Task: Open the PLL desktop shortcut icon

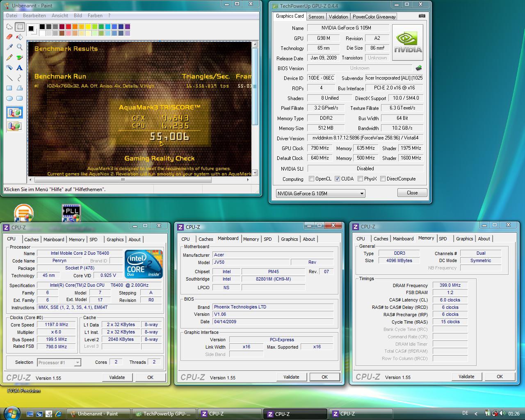Action: point(71,213)
